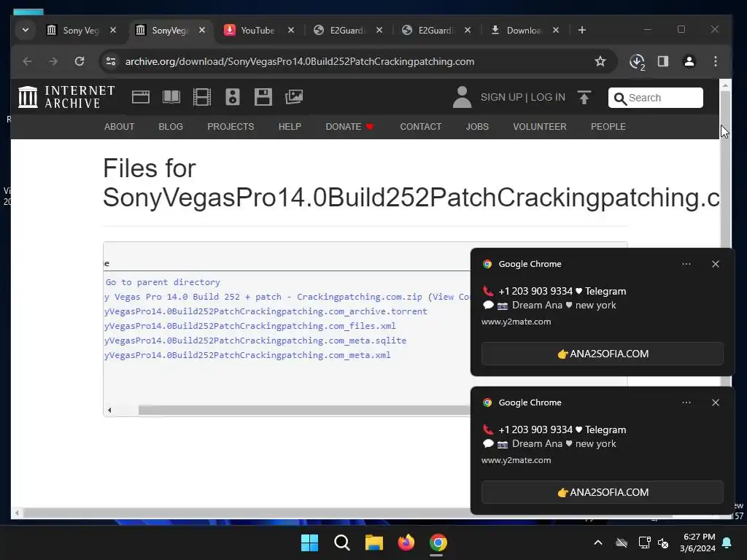Open options of upper Chrome notification

click(x=686, y=264)
